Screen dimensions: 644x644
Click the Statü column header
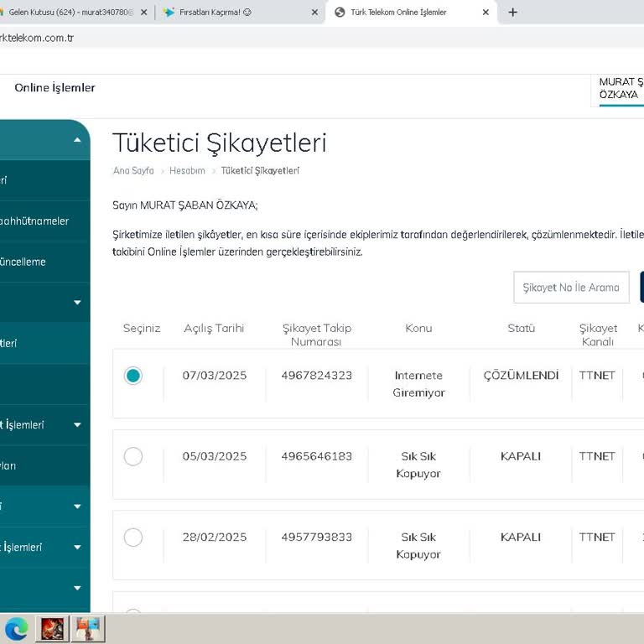coord(522,328)
